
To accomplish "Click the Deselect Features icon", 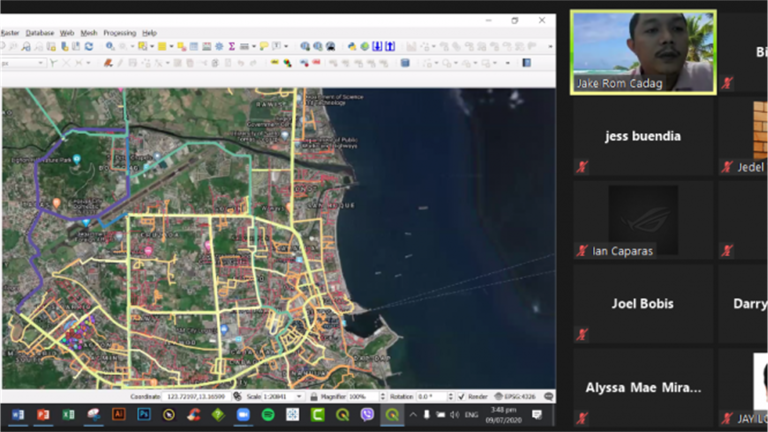I will point(182,47).
